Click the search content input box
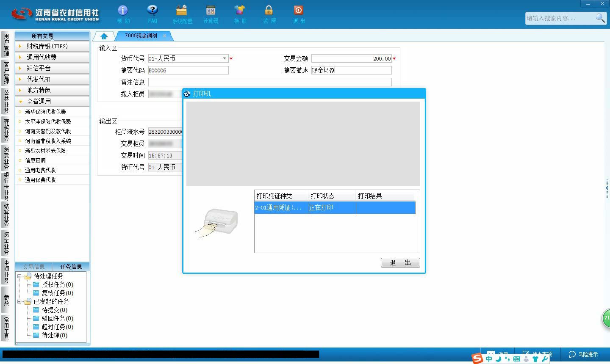The width and height of the screenshot is (610, 364). pyautogui.click(x=560, y=18)
